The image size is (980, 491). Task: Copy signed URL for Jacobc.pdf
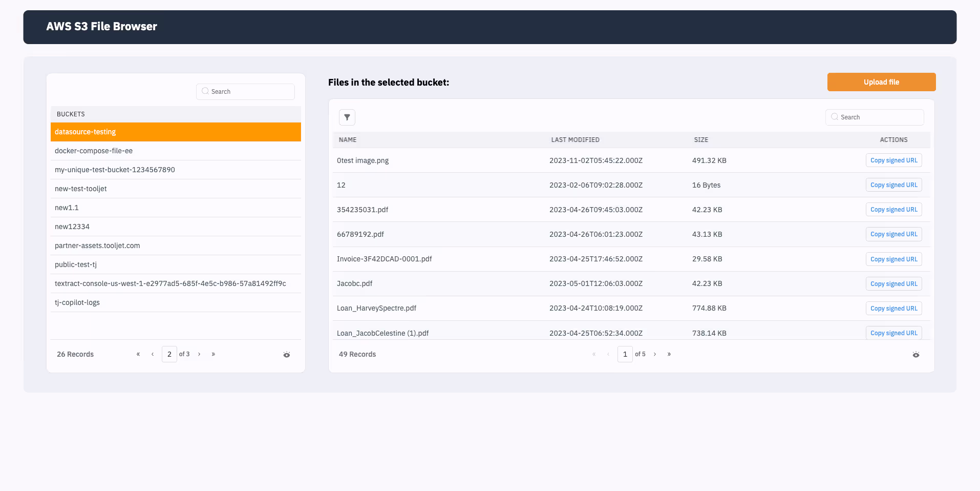pyautogui.click(x=893, y=284)
